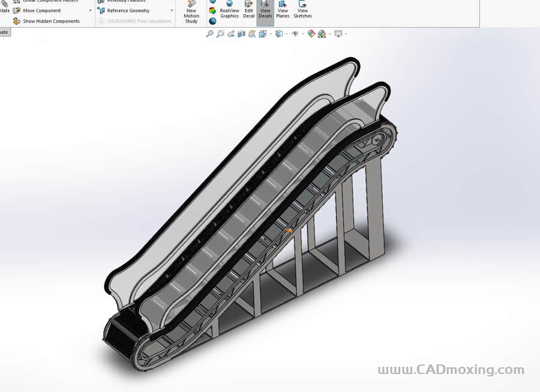Click the Edit Appearance color ball icon
Screen dimensions: 540x392
311,34
